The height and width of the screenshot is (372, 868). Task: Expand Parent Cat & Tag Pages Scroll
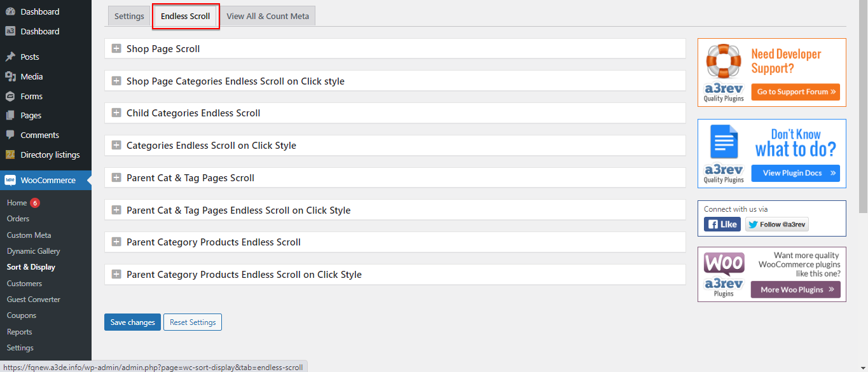[x=116, y=177]
